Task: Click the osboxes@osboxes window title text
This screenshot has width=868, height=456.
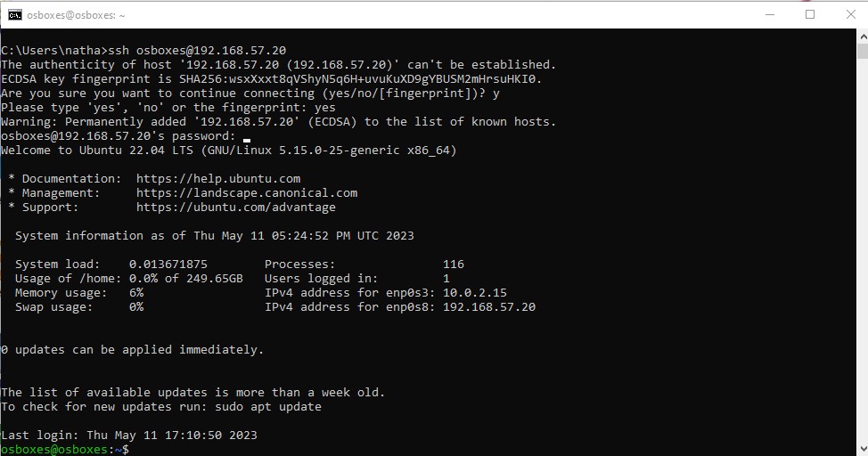Action: pos(76,15)
